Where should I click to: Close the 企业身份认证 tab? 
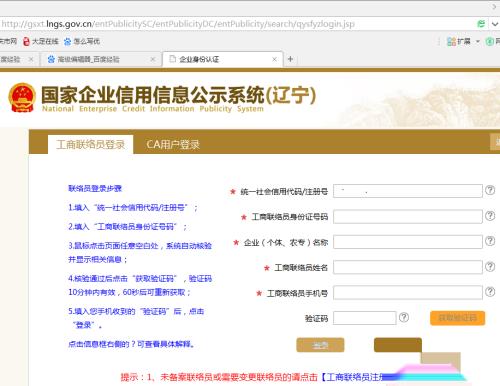coord(274,59)
